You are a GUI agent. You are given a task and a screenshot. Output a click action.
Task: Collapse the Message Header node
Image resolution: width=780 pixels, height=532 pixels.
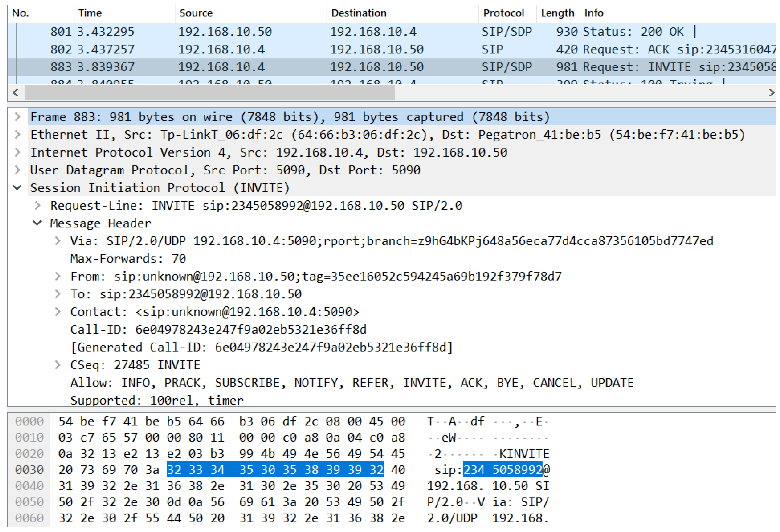37,223
